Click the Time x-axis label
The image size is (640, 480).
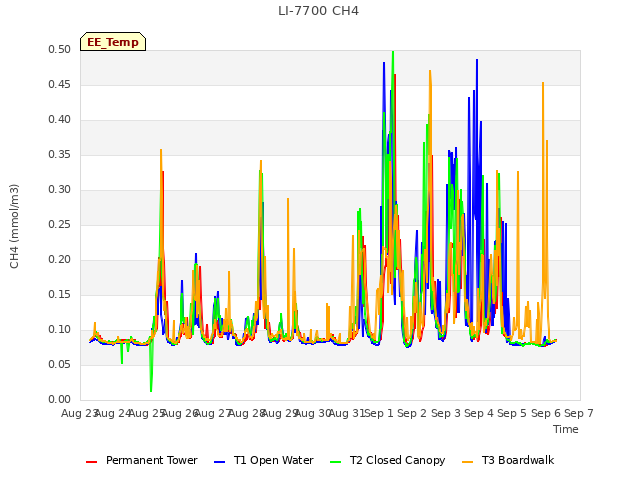(x=566, y=429)
